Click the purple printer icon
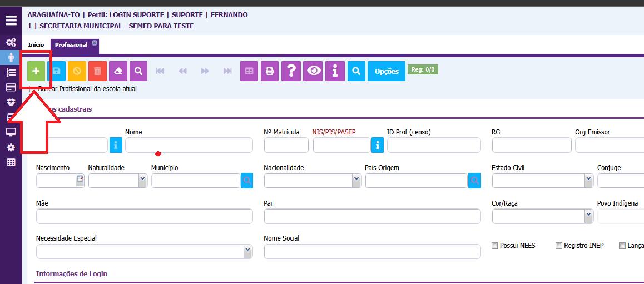The image size is (644, 284). point(270,71)
